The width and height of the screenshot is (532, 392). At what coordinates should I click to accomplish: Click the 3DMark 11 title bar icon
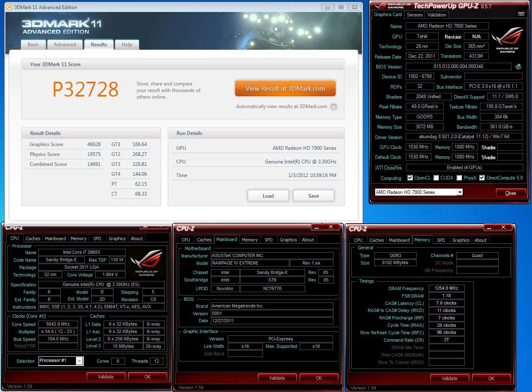click(x=9, y=7)
